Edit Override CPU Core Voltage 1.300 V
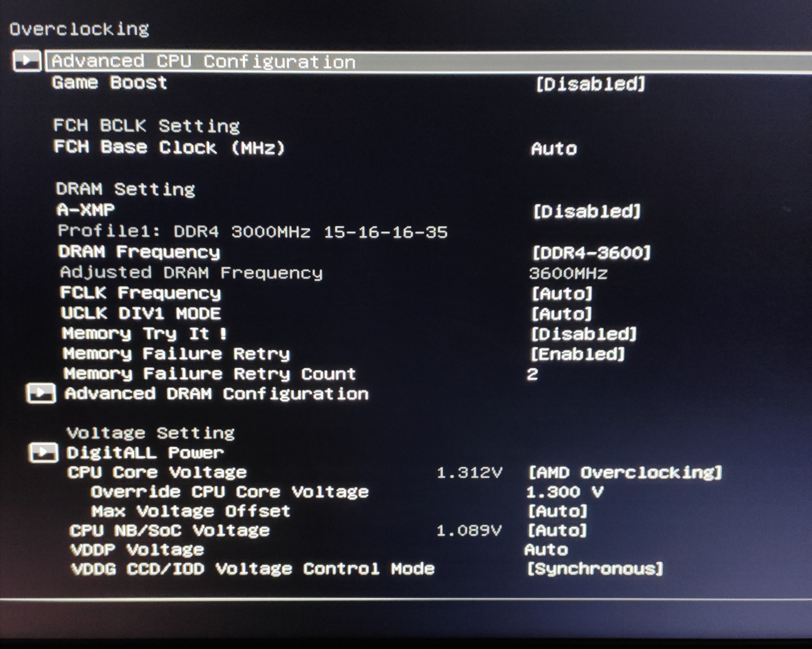Viewport: 812px width, 649px height. tap(565, 492)
